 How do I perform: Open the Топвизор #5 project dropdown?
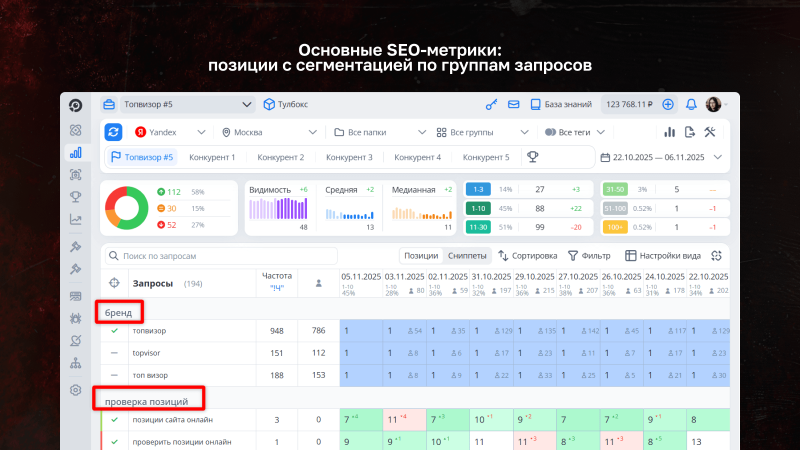(187, 104)
